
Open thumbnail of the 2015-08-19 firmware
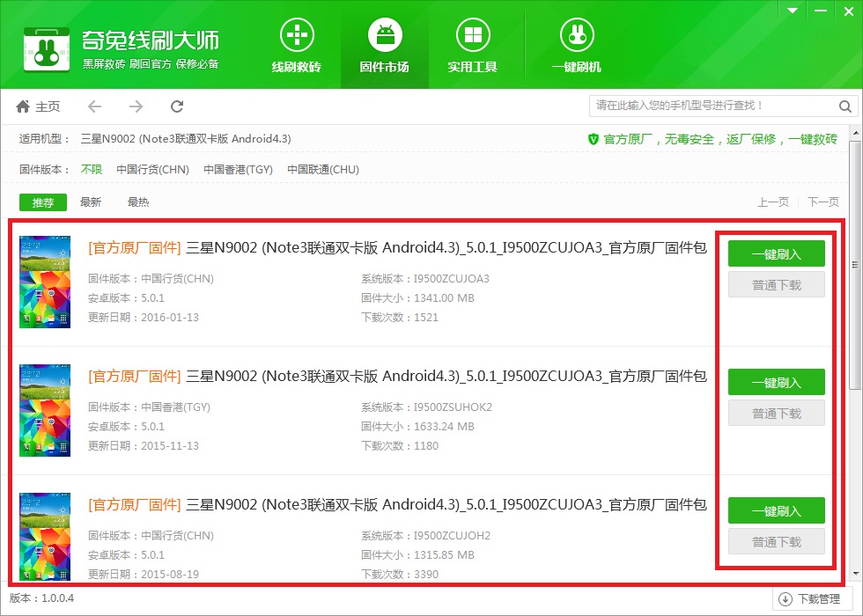point(45,537)
